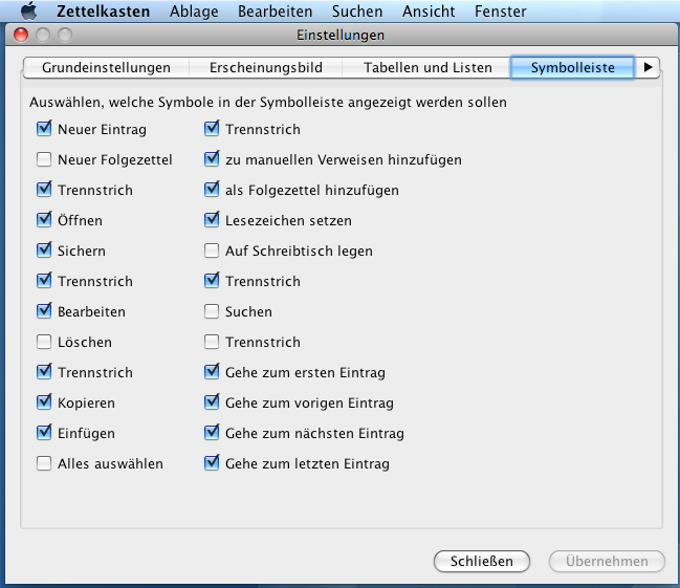Switch to the Erscheinungsbild tab
Viewport: 680px width, 588px height.
(x=266, y=68)
